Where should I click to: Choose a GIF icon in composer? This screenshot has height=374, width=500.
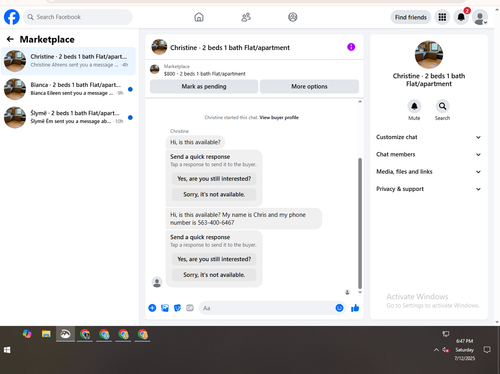[x=190, y=308]
